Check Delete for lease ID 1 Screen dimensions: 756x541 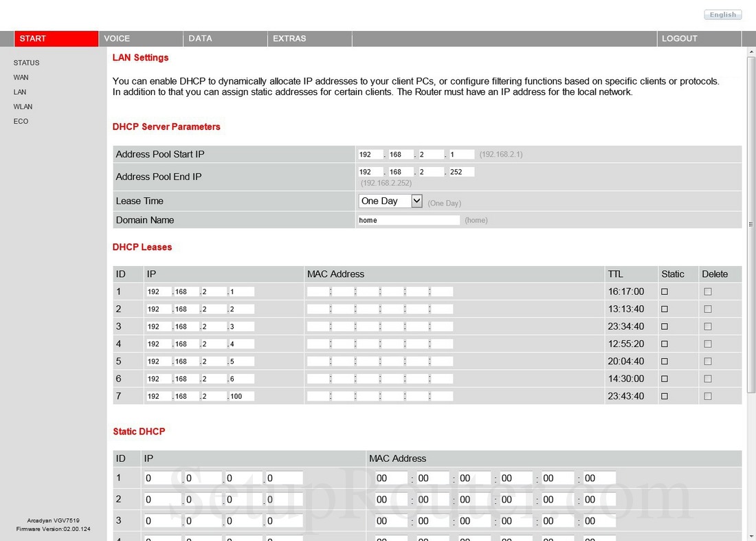tap(708, 291)
